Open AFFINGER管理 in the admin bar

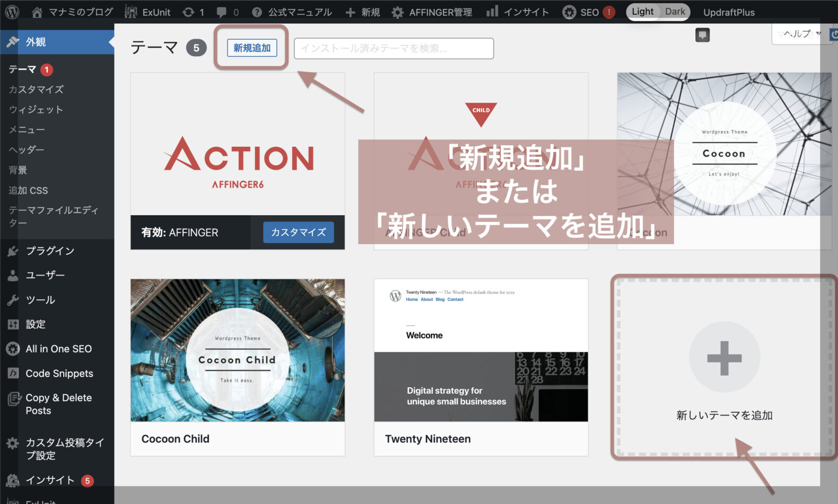coord(432,12)
